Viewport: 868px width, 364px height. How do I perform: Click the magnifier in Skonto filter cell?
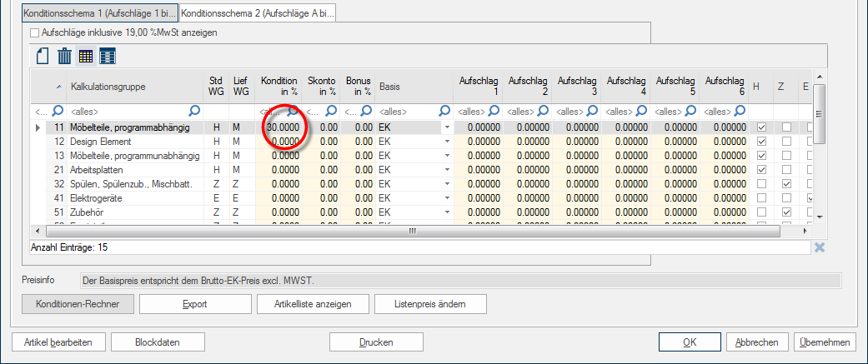[x=331, y=110]
